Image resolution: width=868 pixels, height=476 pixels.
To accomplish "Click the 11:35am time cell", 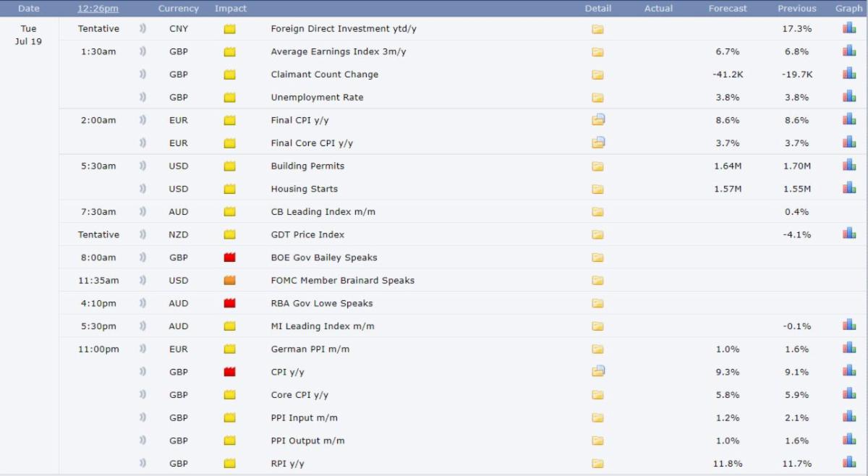I will [98, 281].
